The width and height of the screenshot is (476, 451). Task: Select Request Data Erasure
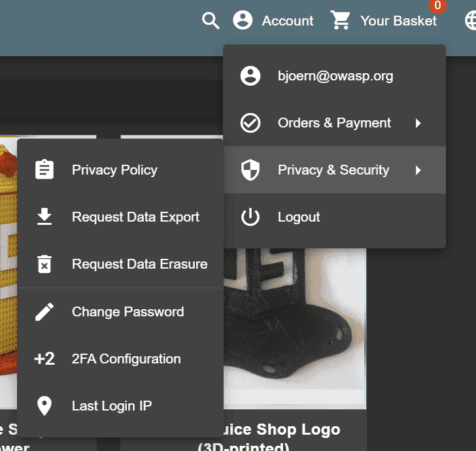[x=120, y=264]
